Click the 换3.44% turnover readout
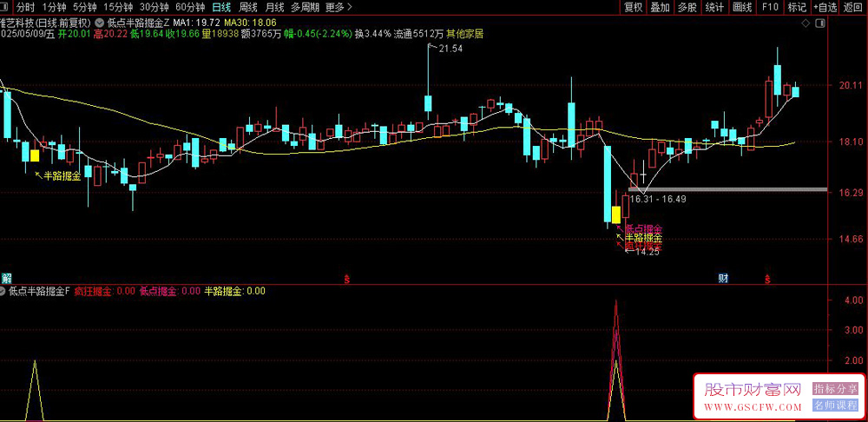Screen dimensions: 868x422 pyautogui.click(x=372, y=34)
